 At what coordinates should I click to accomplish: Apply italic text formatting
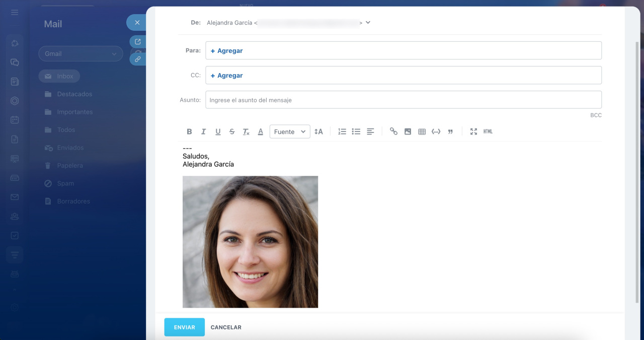click(x=203, y=131)
